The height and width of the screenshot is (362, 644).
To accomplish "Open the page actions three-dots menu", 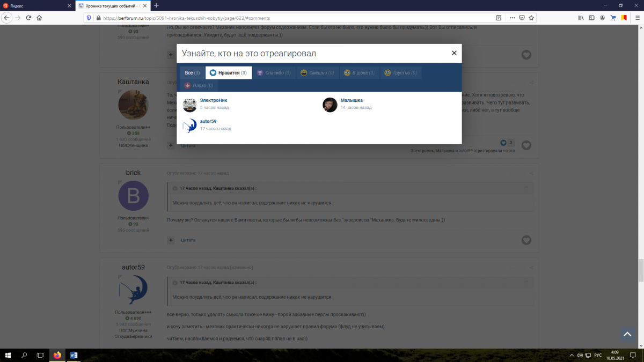I will coord(511,18).
